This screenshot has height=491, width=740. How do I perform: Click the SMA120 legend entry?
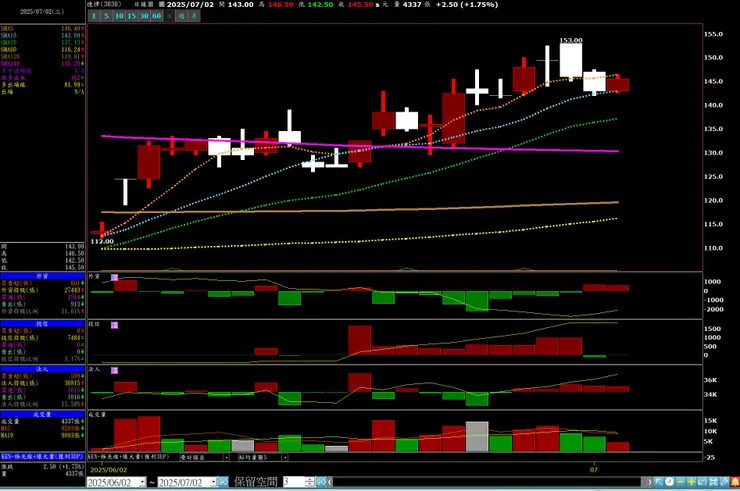(x=42, y=57)
